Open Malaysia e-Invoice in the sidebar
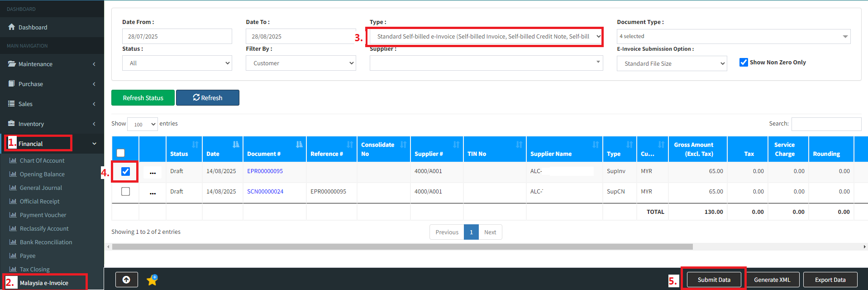The image size is (868, 290). tap(44, 283)
